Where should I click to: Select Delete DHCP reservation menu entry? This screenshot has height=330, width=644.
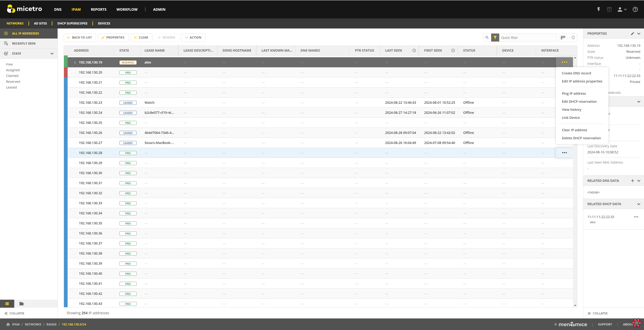point(581,138)
